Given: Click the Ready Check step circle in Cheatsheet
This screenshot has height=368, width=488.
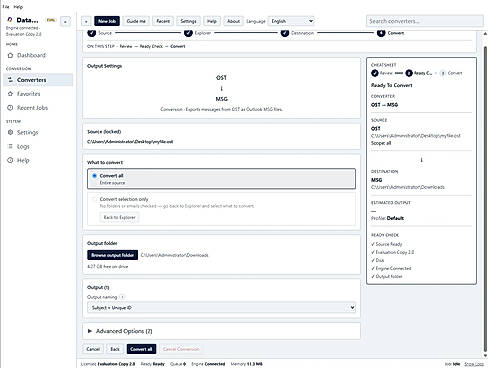Looking at the screenshot, I should 409,73.
